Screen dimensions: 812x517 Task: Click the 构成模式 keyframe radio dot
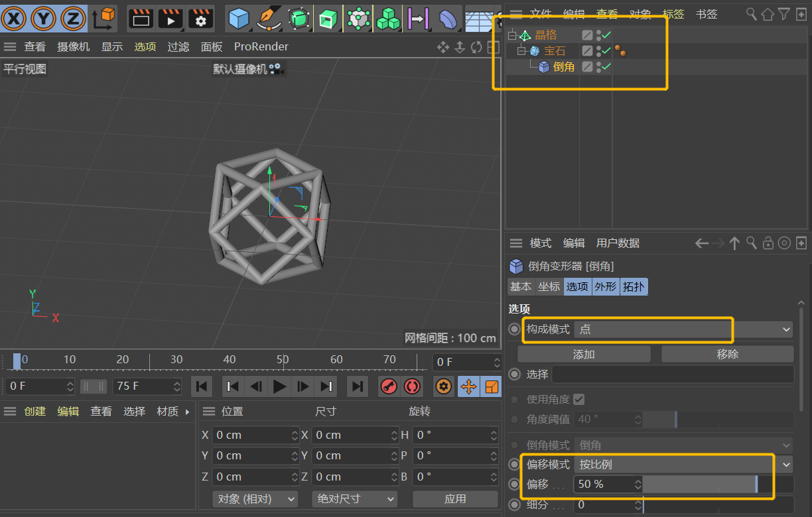[x=514, y=329]
